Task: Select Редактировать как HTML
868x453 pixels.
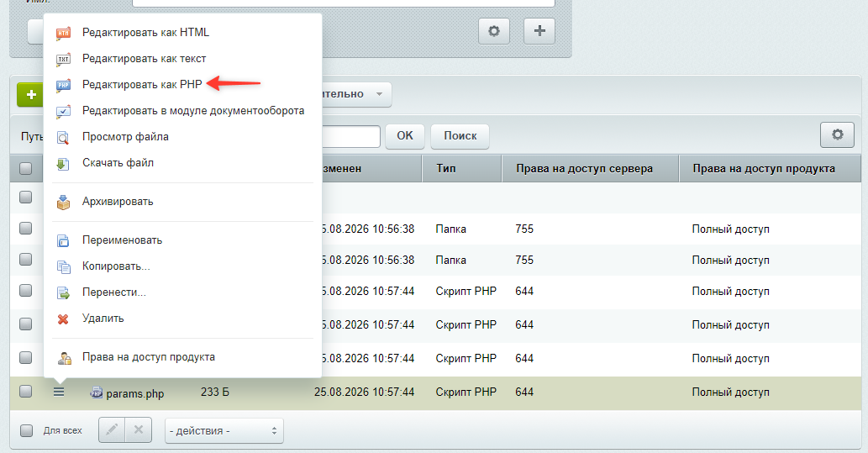Action: click(x=145, y=33)
